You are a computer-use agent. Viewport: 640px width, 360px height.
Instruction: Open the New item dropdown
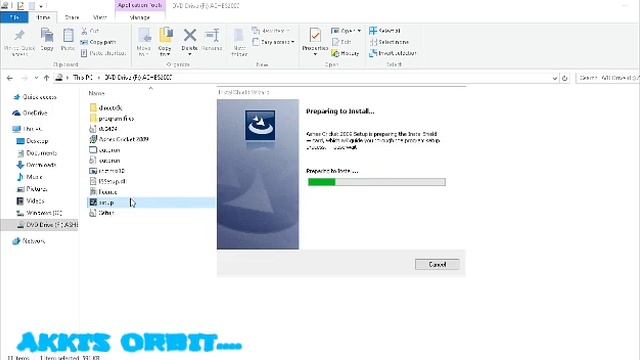point(271,31)
